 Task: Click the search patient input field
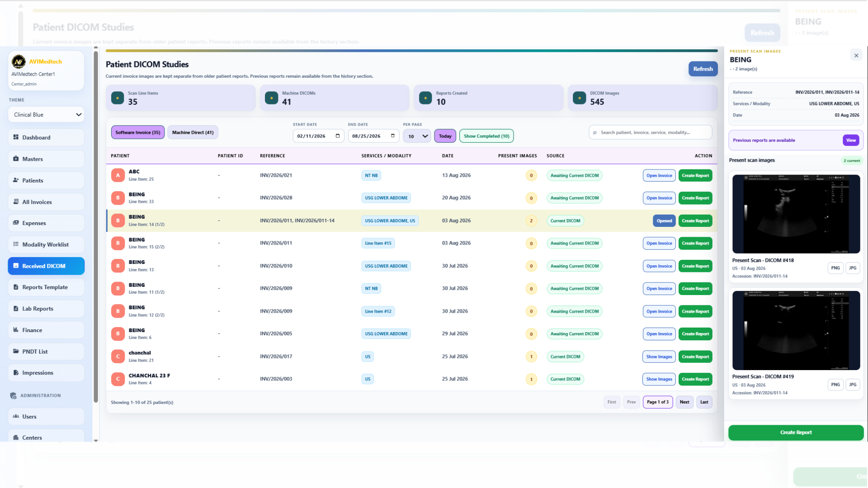[651, 132]
